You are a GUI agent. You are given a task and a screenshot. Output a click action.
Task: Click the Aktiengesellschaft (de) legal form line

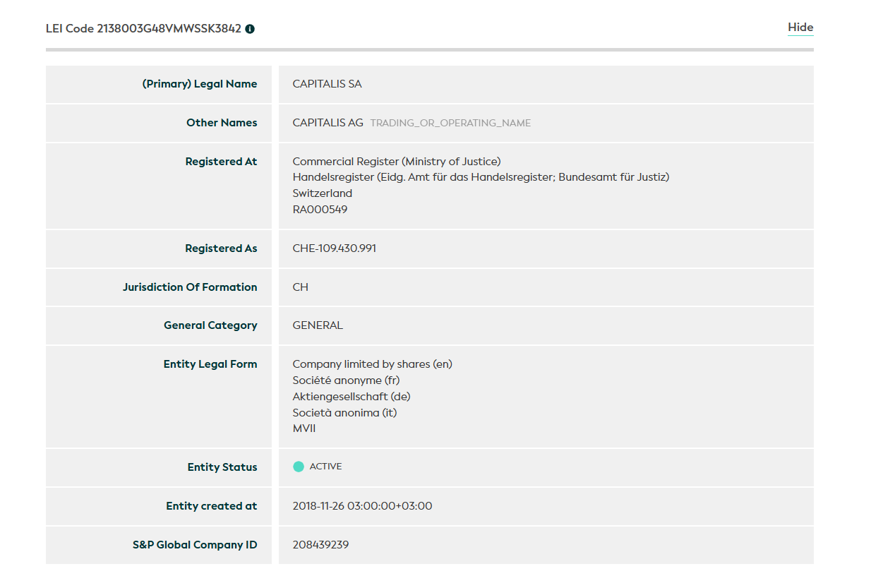[351, 397]
